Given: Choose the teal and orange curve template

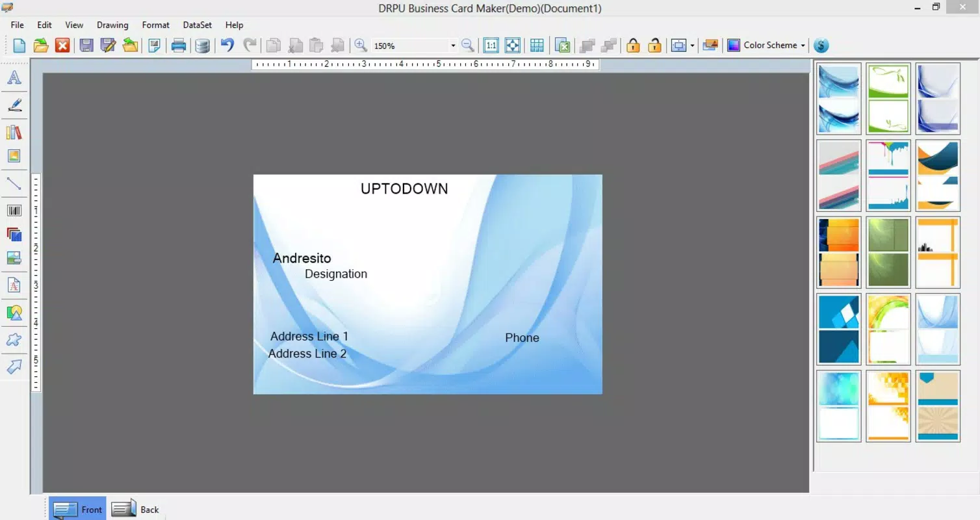Looking at the screenshot, I should [x=938, y=175].
